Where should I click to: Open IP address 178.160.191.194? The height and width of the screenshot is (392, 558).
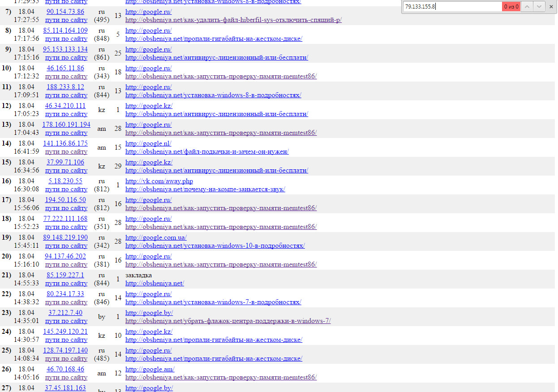pyautogui.click(x=66, y=125)
